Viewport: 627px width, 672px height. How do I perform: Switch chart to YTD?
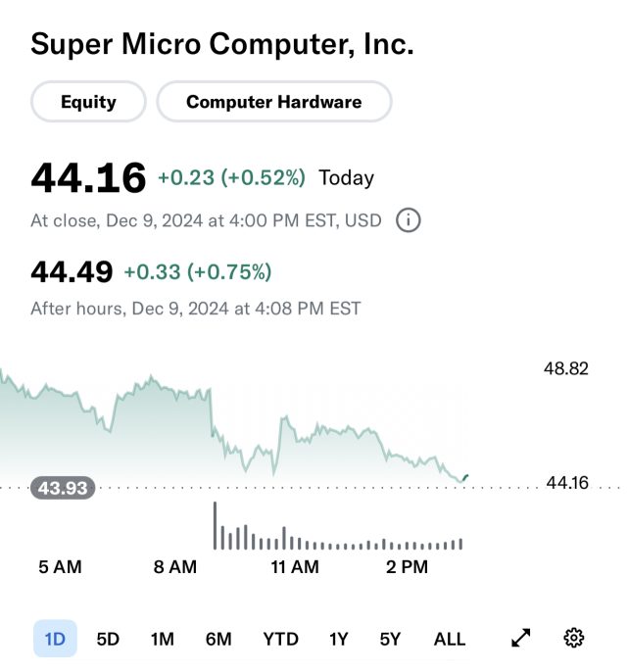[280, 639]
